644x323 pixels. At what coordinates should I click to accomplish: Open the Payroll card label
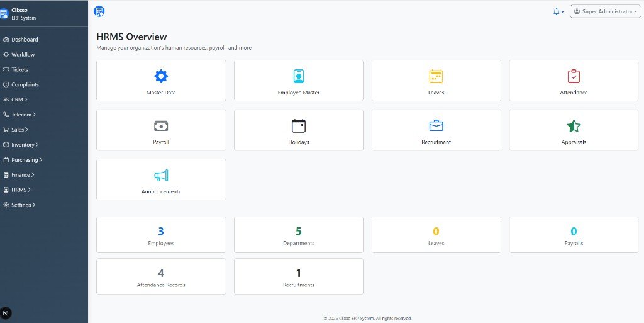coord(161,142)
